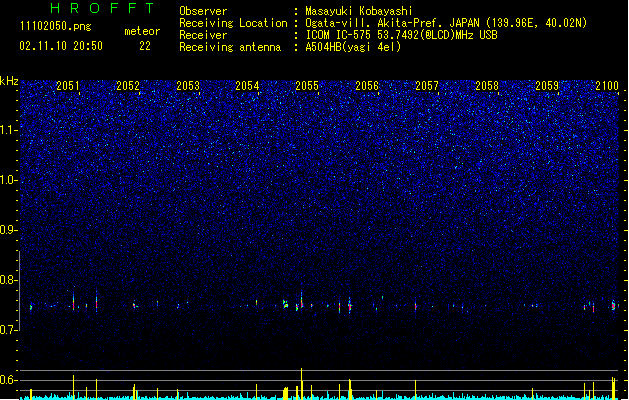Click the 1.1 kHz axis label
Viewport: 629px width, 400px height.
point(9,130)
